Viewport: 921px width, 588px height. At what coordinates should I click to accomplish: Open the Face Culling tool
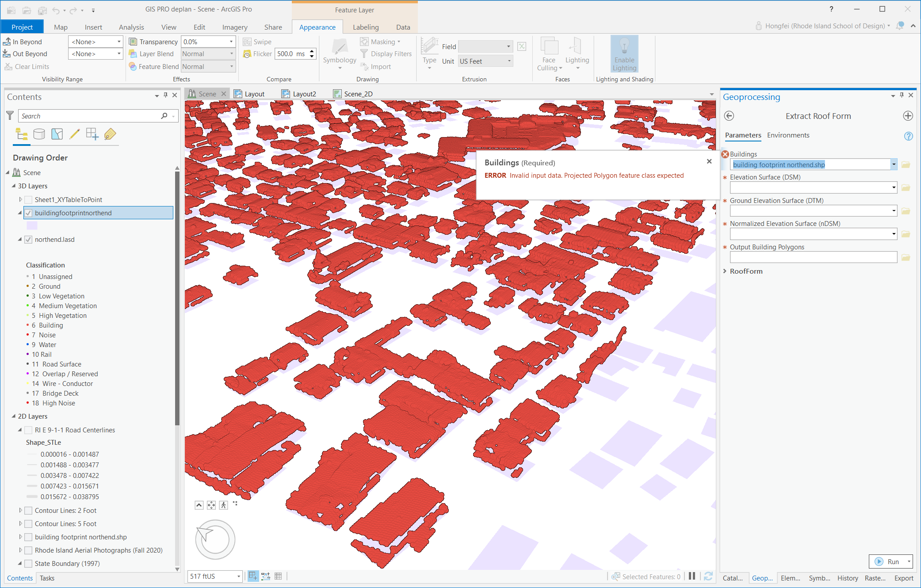click(x=549, y=54)
